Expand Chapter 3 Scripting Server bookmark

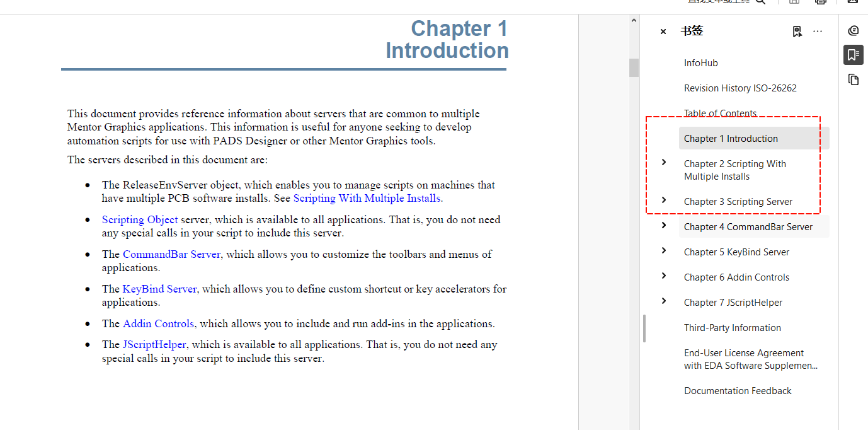click(663, 200)
